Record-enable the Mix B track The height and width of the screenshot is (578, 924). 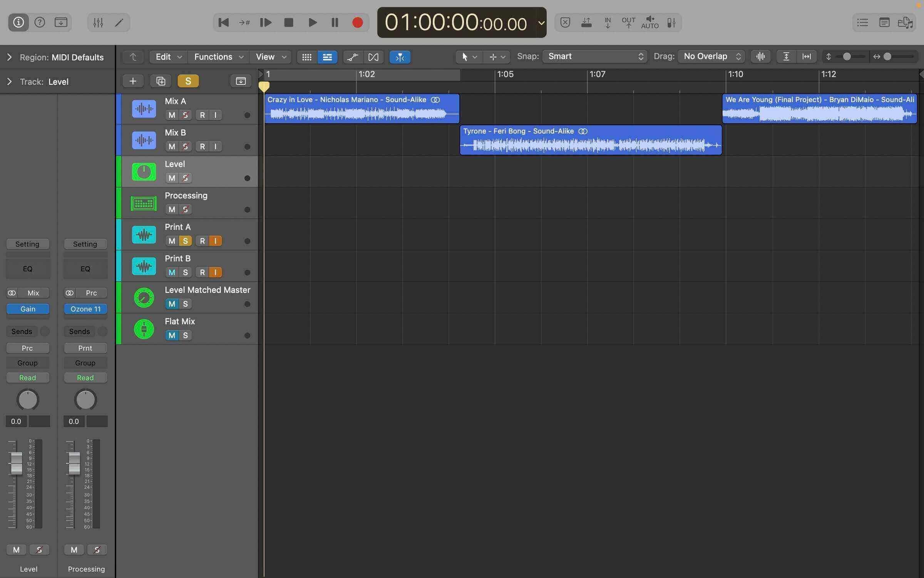tap(202, 146)
